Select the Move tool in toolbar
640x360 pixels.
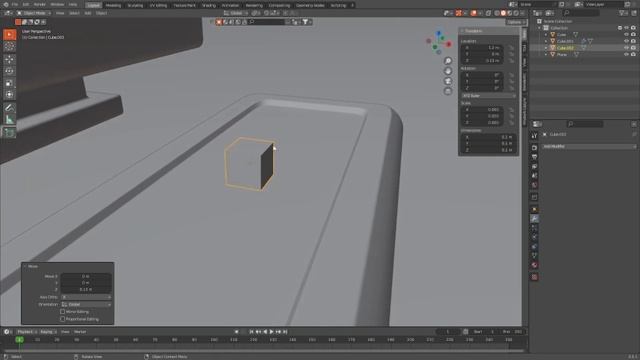[9, 60]
